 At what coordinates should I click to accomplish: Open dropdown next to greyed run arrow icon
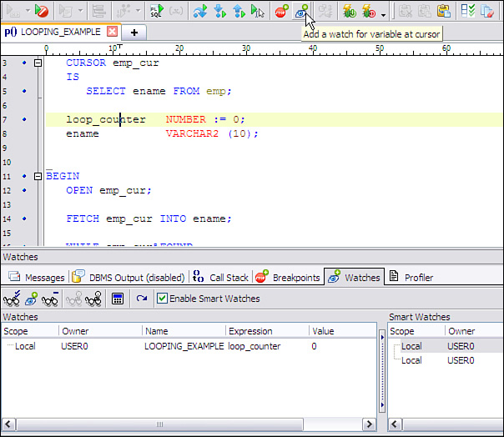[28, 11]
